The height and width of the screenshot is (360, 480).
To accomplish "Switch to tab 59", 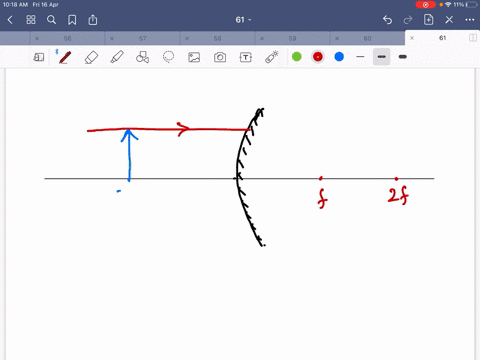I will 292,38.
